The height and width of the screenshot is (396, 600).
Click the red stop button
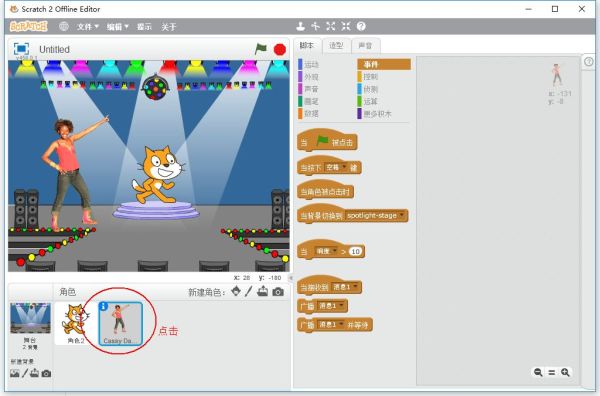280,49
